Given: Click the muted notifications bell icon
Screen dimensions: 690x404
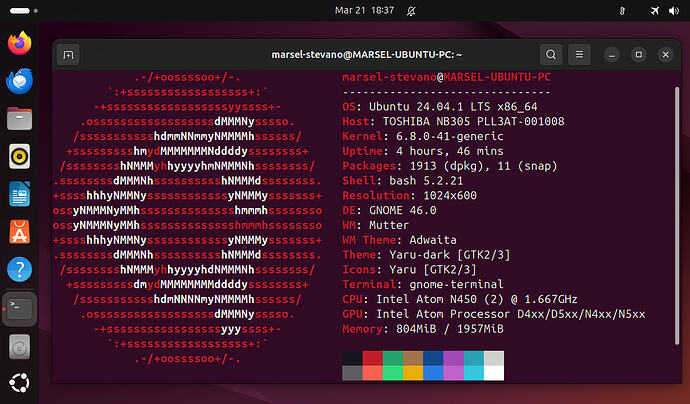Looking at the screenshot, I should [x=411, y=11].
